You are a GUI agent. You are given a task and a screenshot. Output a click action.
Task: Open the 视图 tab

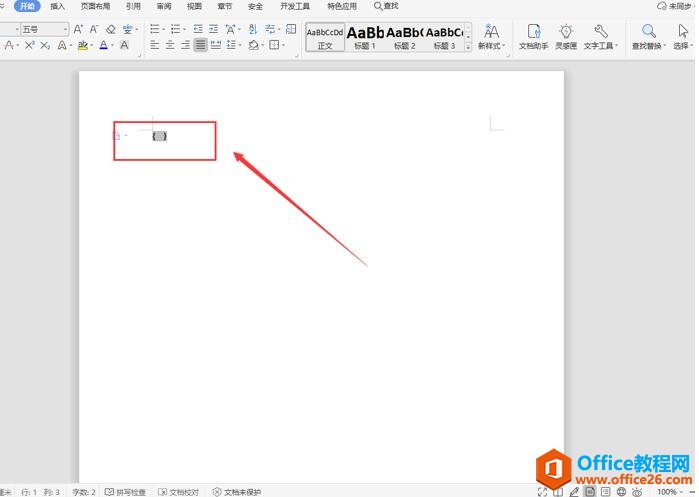click(194, 6)
